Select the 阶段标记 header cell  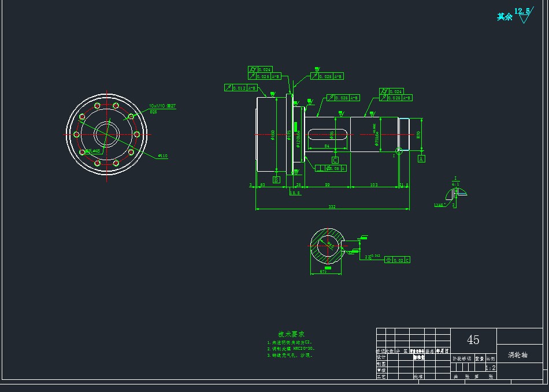(x=462, y=358)
